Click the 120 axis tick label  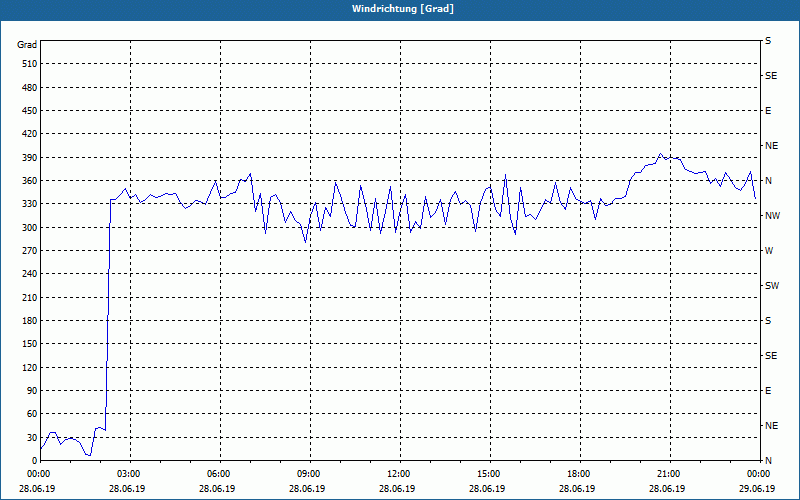[30, 367]
